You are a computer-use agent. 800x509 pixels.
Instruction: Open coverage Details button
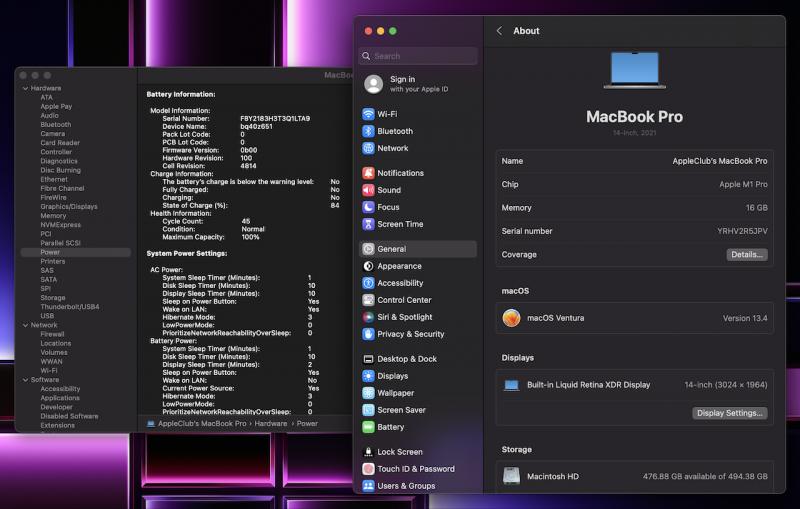(x=747, y=254)
